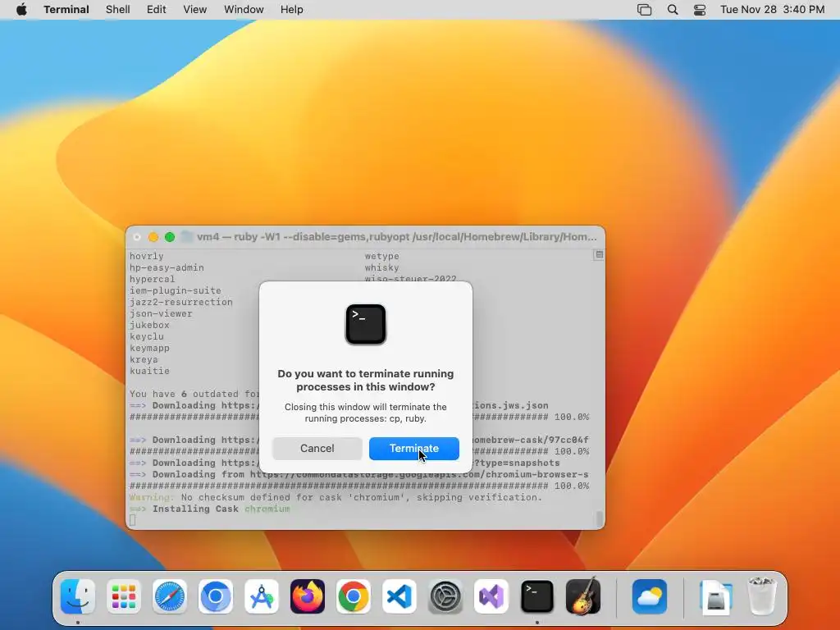Click 'json-viewer' in Terminal output
Viewport: 840px width, 630px height.
(161, 313)
